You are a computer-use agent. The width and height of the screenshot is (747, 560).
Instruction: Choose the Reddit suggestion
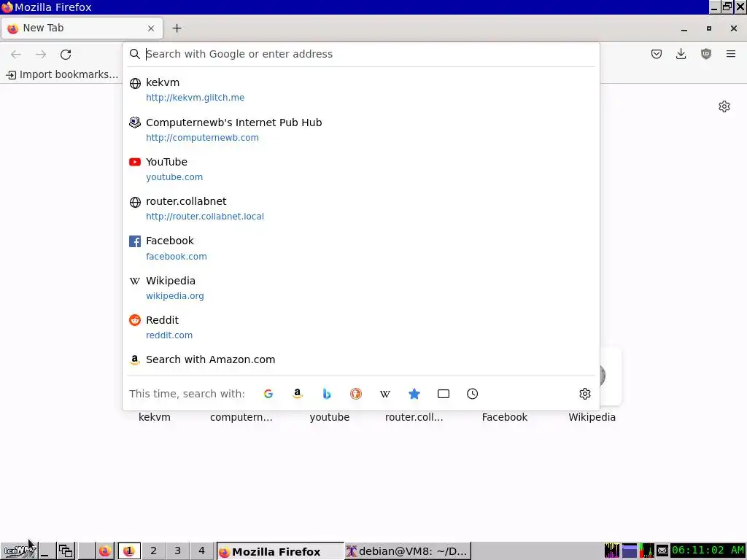361,327
